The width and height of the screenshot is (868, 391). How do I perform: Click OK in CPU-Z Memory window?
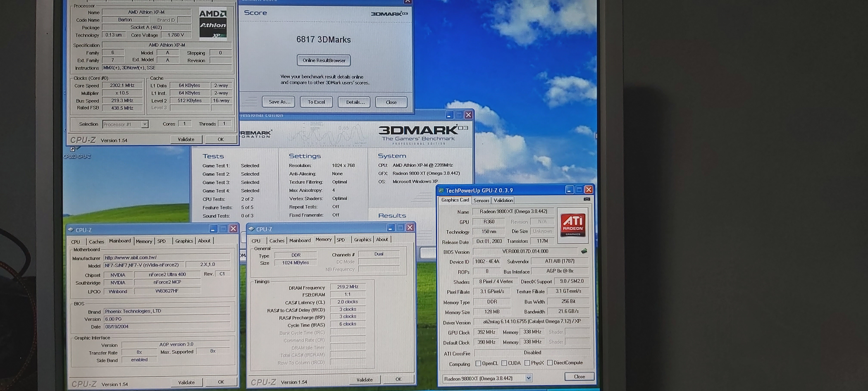point(398,379)
